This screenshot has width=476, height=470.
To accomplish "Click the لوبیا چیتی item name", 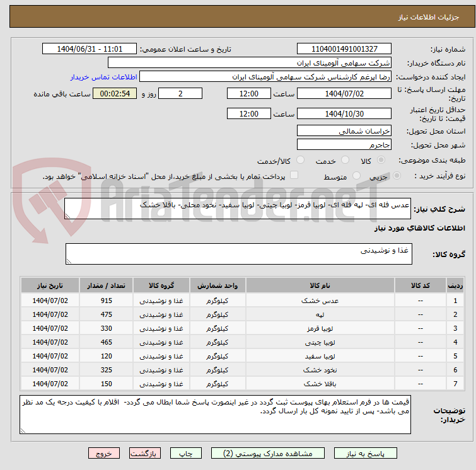I will [320, 343].
